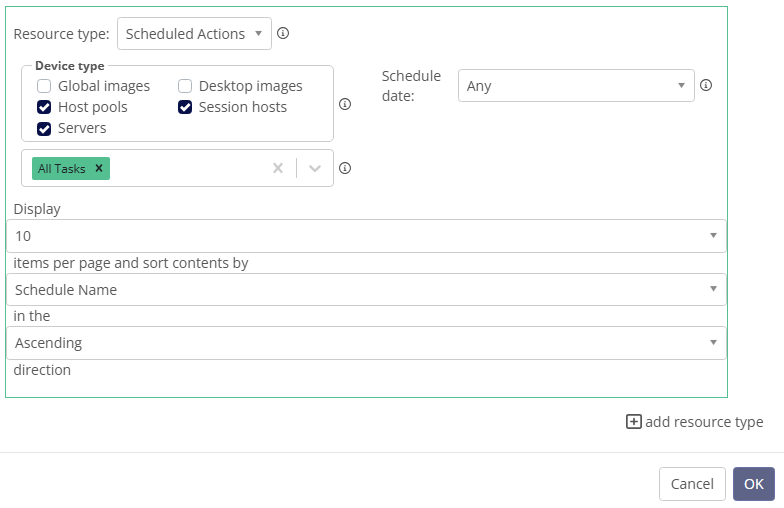Enable the Desktop images checkbox
784x508 pixels.
[185, 86]
